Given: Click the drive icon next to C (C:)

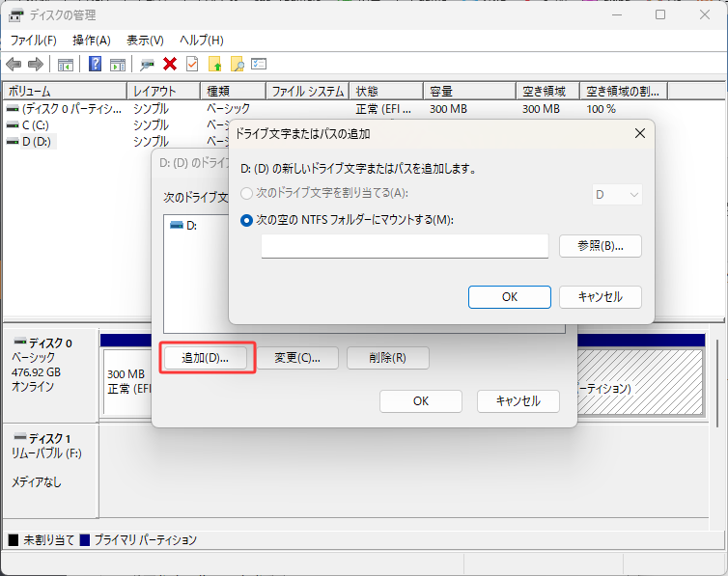Looking at the screenshot, I should (x=13, y=125).
